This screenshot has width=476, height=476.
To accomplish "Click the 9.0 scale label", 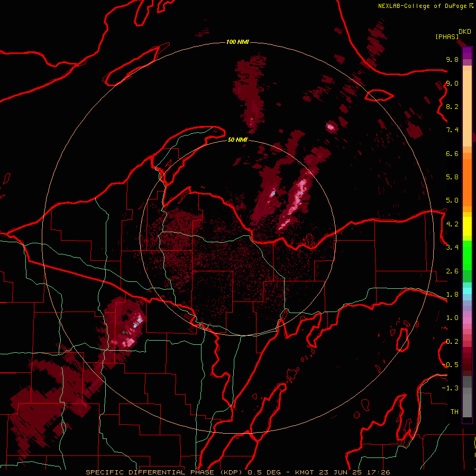I will coord(452,83).
